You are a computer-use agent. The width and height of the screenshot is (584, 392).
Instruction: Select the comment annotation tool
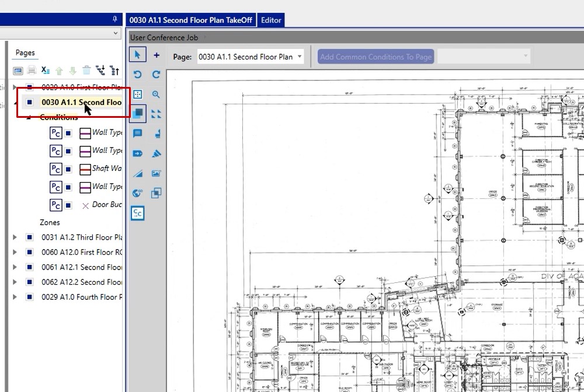tap(137, 134)
